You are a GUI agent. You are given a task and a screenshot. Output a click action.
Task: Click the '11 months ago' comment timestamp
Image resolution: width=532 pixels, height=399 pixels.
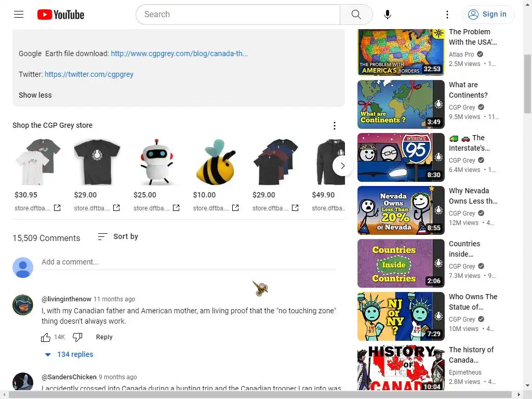tap(114, 299)
